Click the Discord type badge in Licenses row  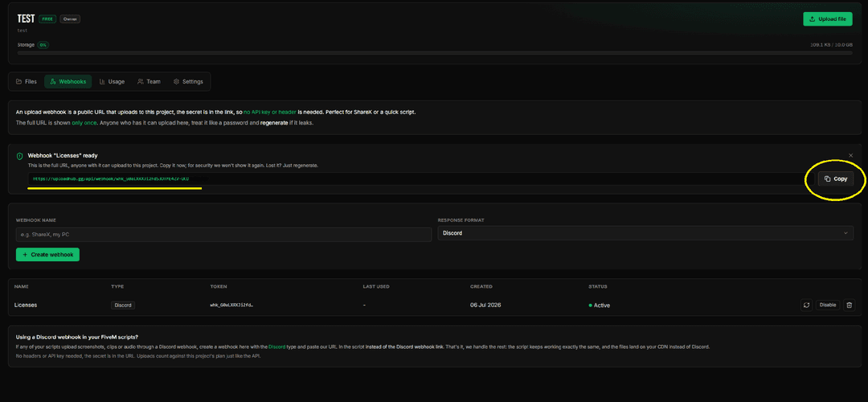pos(123,305)
